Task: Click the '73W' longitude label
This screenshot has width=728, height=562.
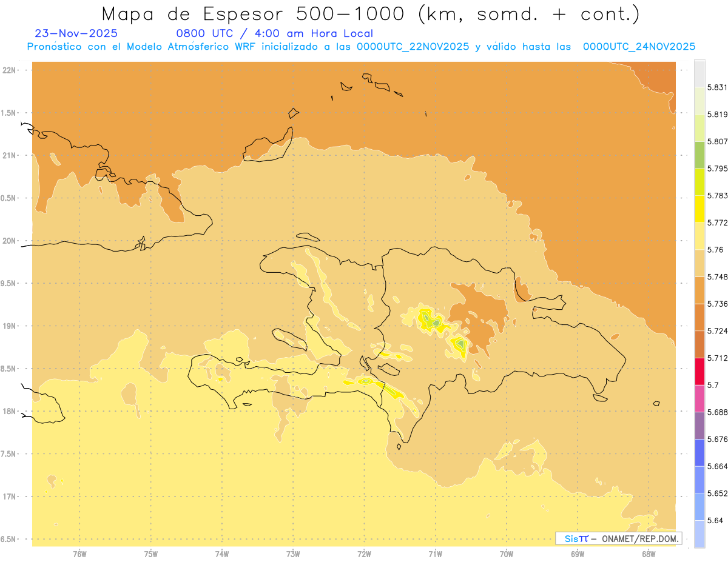Action: 293,554
